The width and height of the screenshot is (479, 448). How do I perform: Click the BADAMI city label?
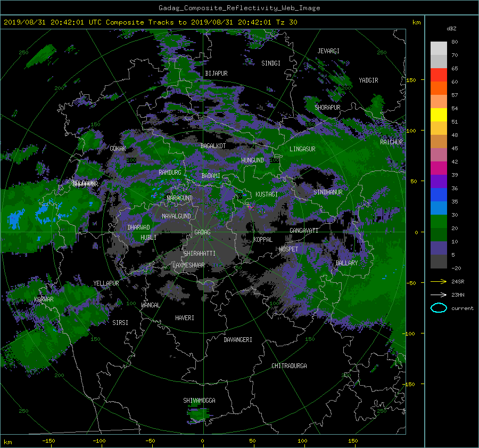[211, 176]
